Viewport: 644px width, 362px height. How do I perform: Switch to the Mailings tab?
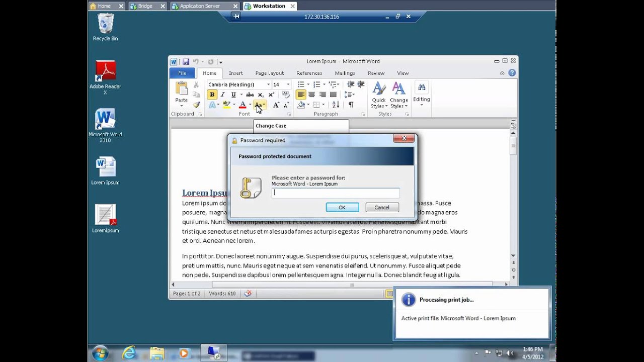(x=345, y=73)
